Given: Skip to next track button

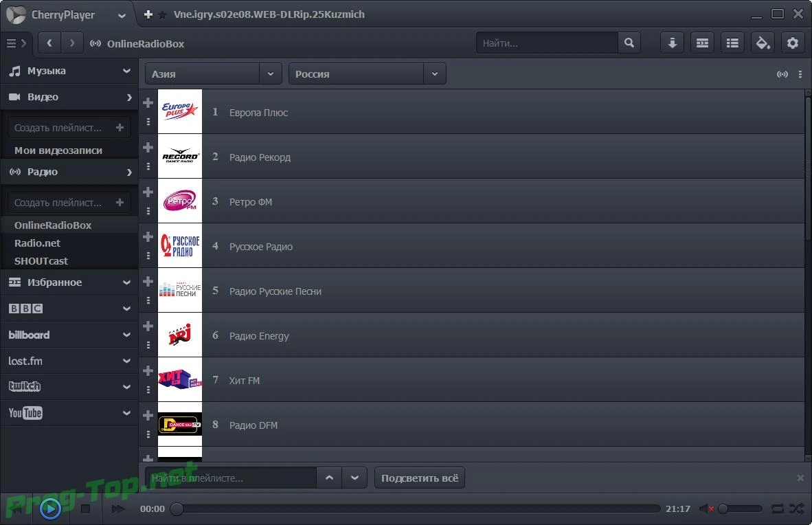Looking at the screenshot, I should (118, 509).
